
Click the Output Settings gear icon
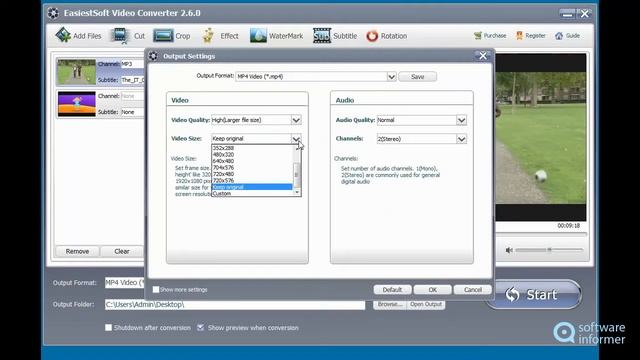153,56
